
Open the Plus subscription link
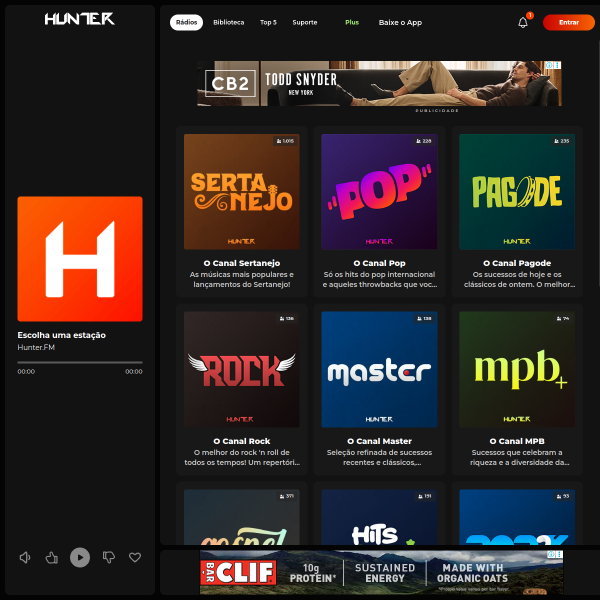(x=352, y=23)
